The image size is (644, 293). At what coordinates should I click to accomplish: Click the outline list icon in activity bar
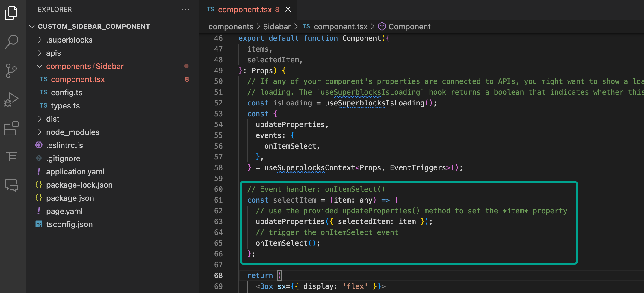pyautogui.click(x=11, y=157)
